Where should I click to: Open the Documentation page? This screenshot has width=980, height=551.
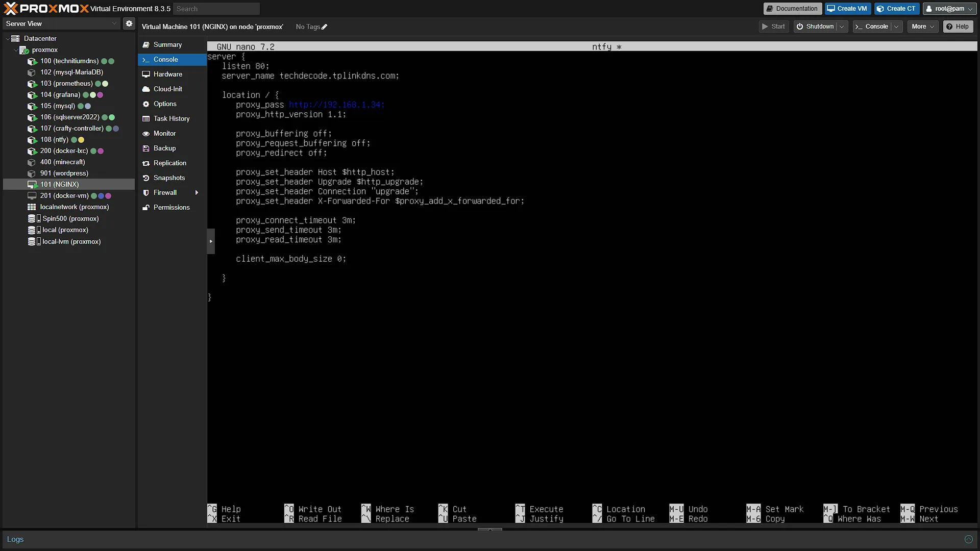792,9
